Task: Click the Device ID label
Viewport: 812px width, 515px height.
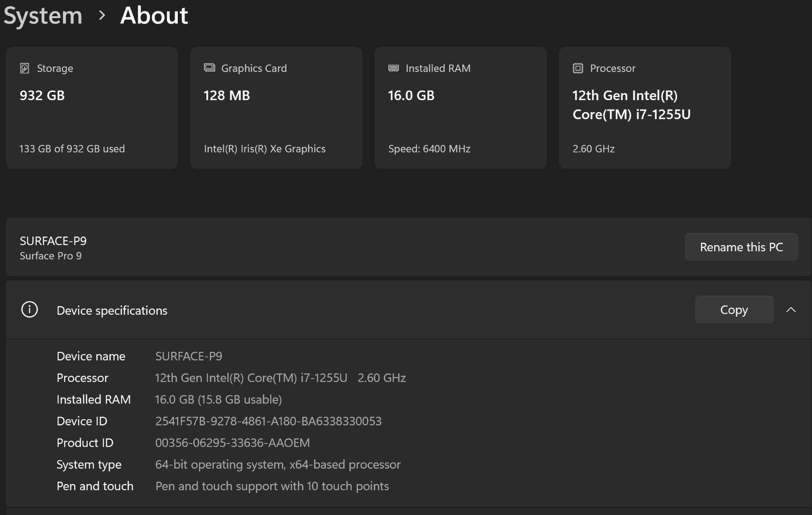Action: pos(82,421)
